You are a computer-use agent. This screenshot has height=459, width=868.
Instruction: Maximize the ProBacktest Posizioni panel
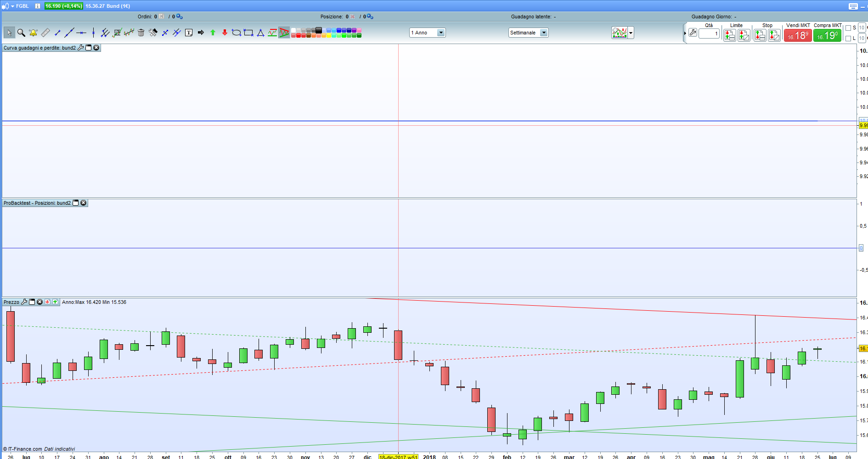pyautogui.click(x=76, y=203)
